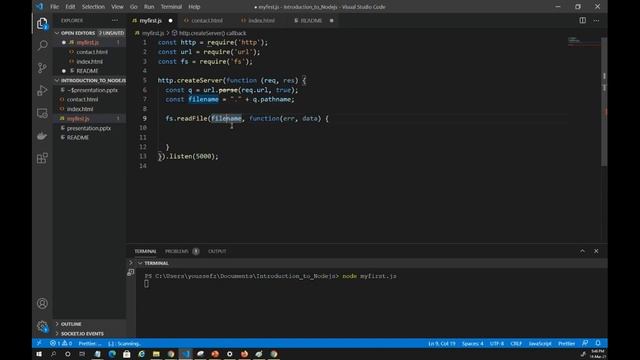Screen dimensions: 640x360
Task: Click the VS Code taskbar icon
Action: tap(186, 354)
